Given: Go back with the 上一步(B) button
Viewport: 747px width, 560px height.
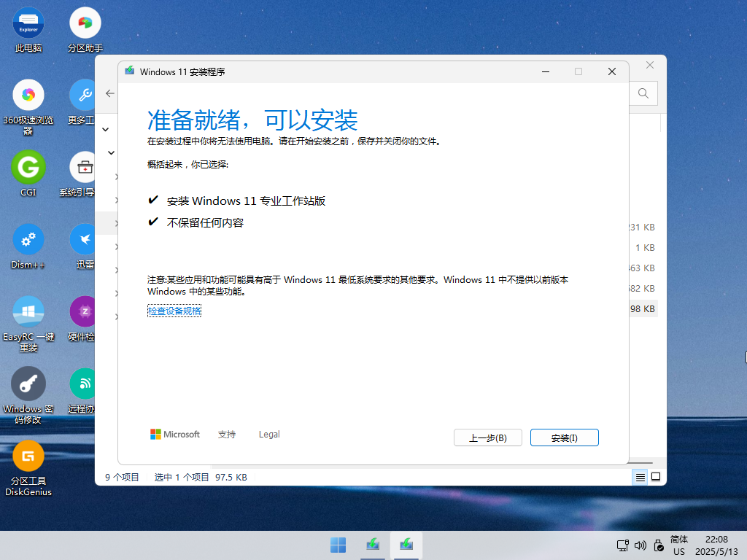Looking at the screenshot, I should tap(488, 437).
